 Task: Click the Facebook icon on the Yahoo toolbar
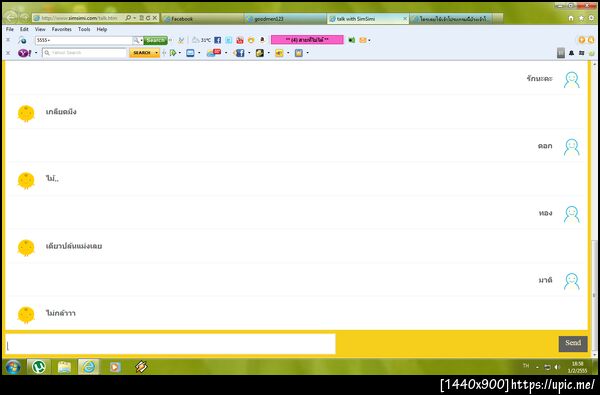click(240, 53)
